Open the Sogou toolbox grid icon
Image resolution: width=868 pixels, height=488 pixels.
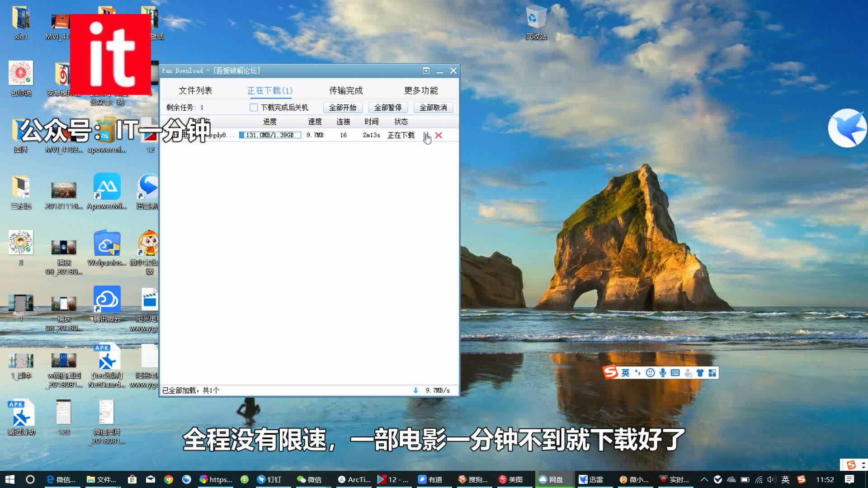[712, 373]
